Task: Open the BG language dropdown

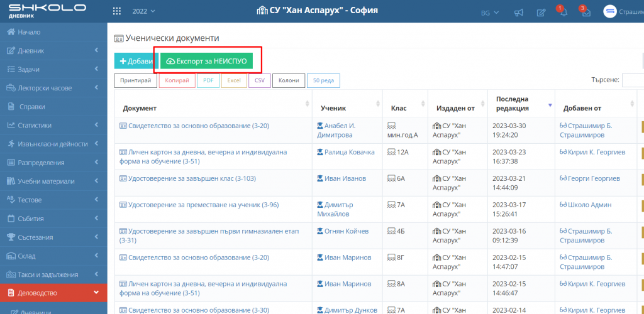Action: (x=490, y=13)
